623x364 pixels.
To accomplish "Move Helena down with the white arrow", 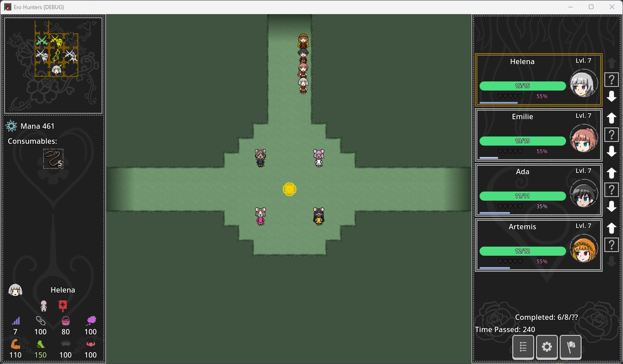I will coord(612,96).
